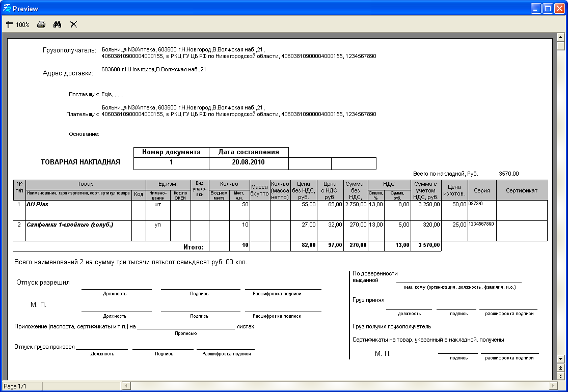Click the horizontal scrollbar left arrow

tap(124, 386)
